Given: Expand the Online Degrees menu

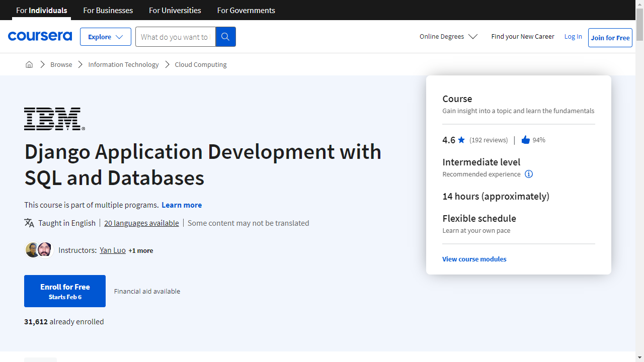Looking at the screenshot, I should coord(448,36).
